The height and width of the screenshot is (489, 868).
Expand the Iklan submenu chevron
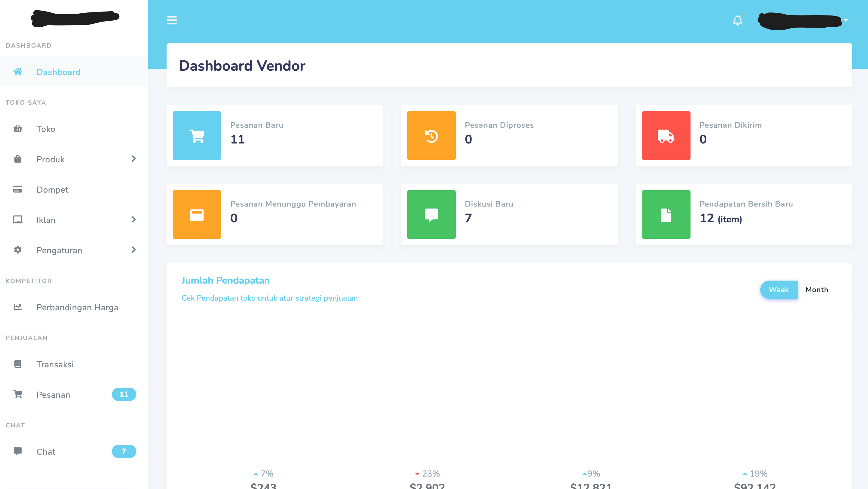point(133,219)
